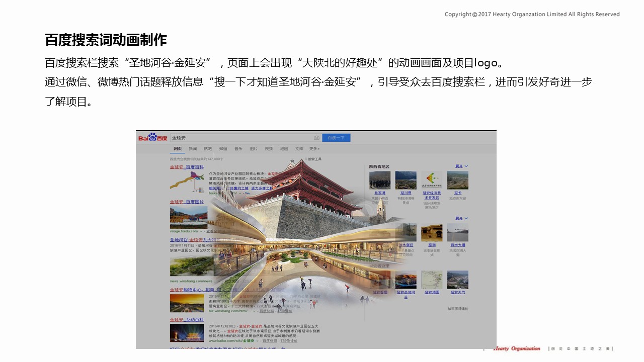
Task: Click the image.baidu.com source link
Action: click(x=184, y=231)
